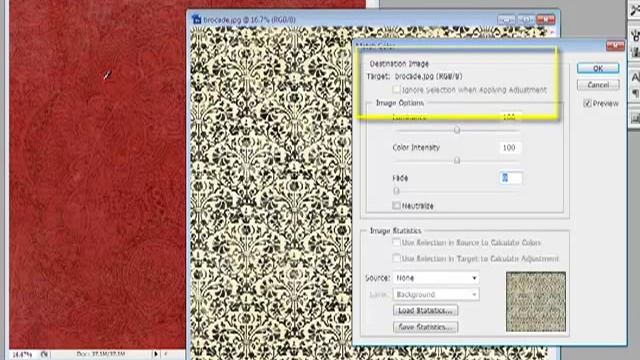Image resolution: width=640 pixels, height=360 pixels.
Task: Open the status bar arrow menu next to Doc size
Action: point(156,354)
